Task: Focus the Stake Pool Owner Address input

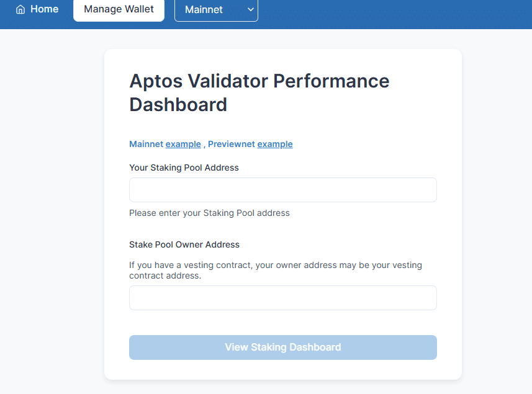Action: [x=283, y=298]
